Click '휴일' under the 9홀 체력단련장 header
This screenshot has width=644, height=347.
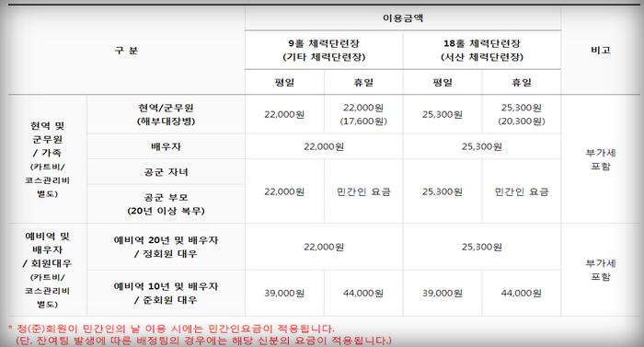(x=363, y=82)
